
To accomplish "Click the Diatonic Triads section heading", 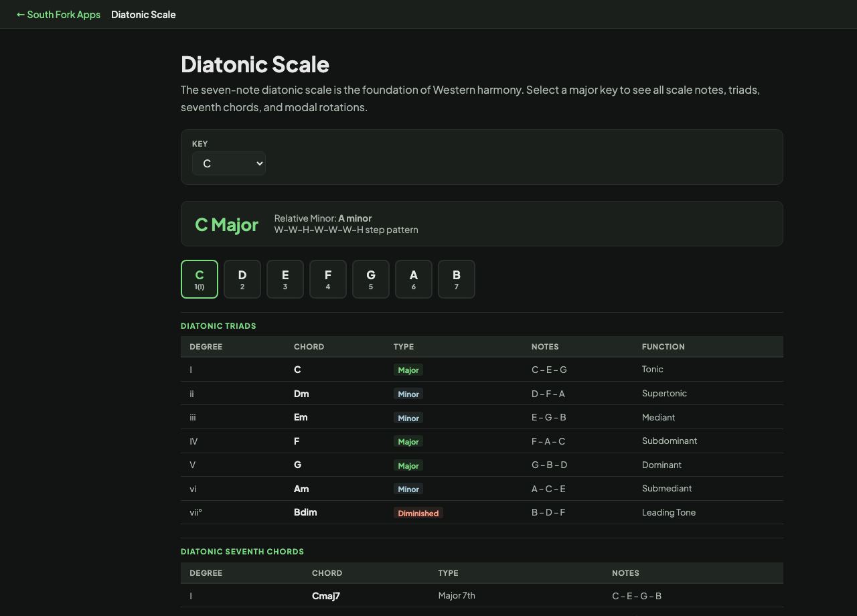I will (x=218, y=326).
